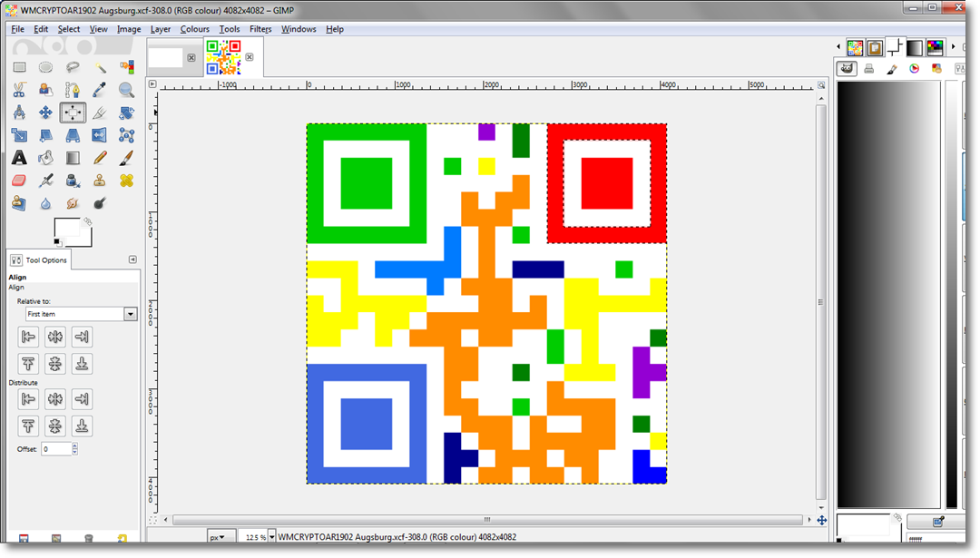Activate the Crop tool

tap(100, 113)
